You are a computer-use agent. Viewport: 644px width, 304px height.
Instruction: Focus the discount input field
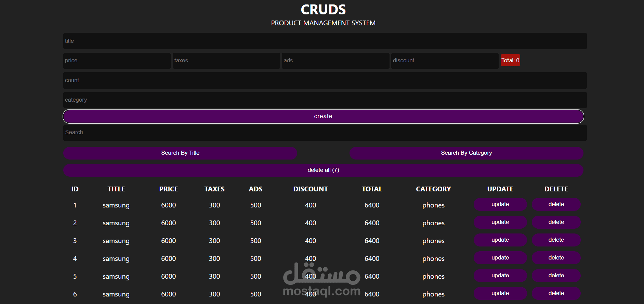click(445, 61)
